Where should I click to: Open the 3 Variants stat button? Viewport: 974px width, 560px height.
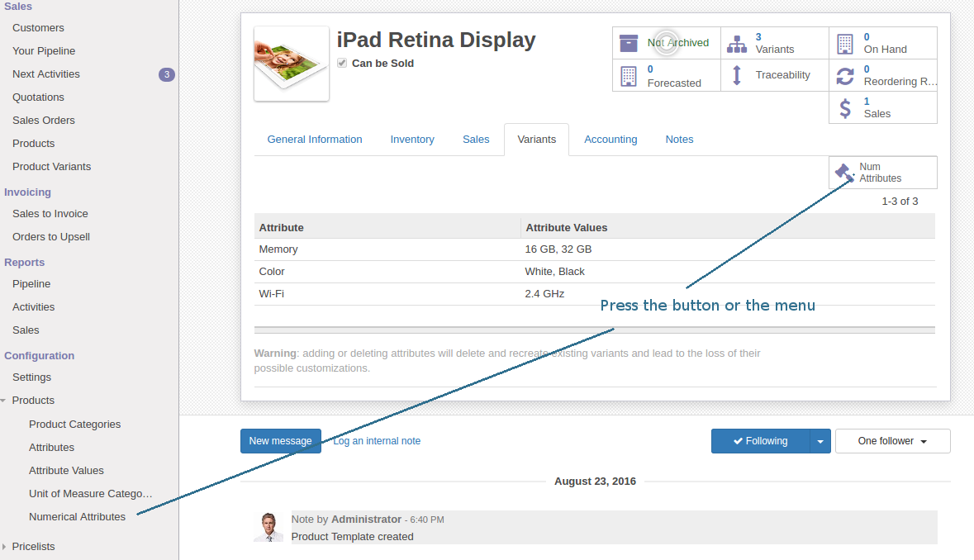click(775, 44)
